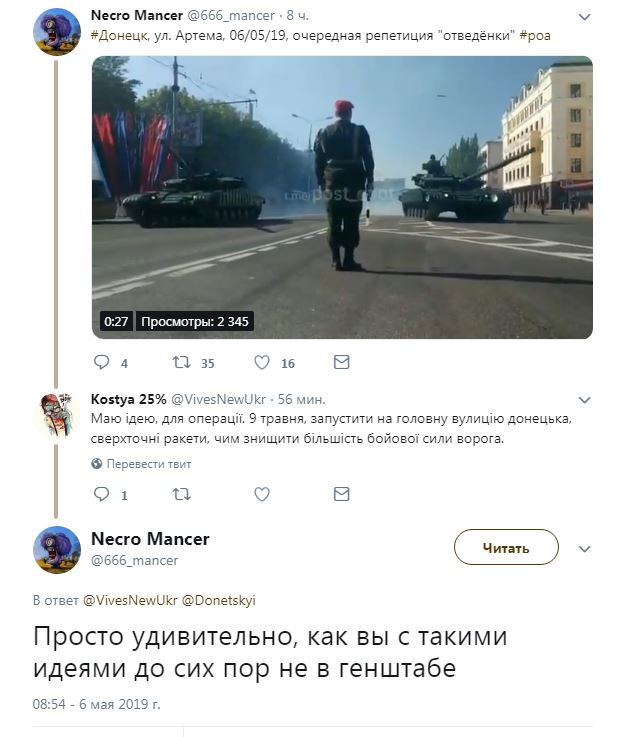The image size is (627, 737).
Task: Expand options chevron on Kostya 25% tweet
Action: point(584,400)
